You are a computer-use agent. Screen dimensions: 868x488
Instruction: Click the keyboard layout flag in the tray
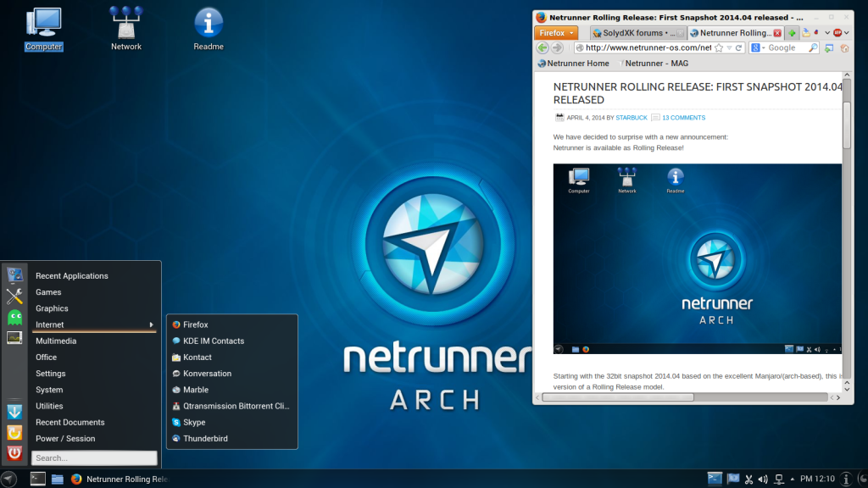[732, 479]
